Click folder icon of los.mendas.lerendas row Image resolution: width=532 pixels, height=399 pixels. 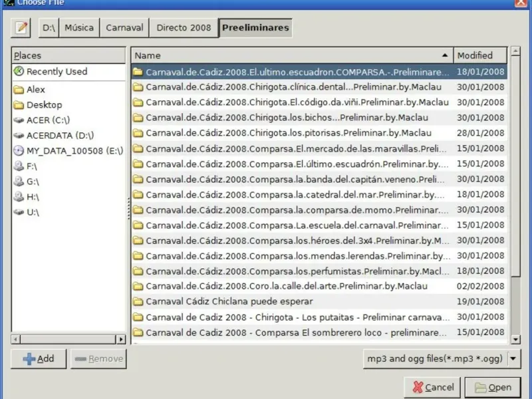(138, 256)
